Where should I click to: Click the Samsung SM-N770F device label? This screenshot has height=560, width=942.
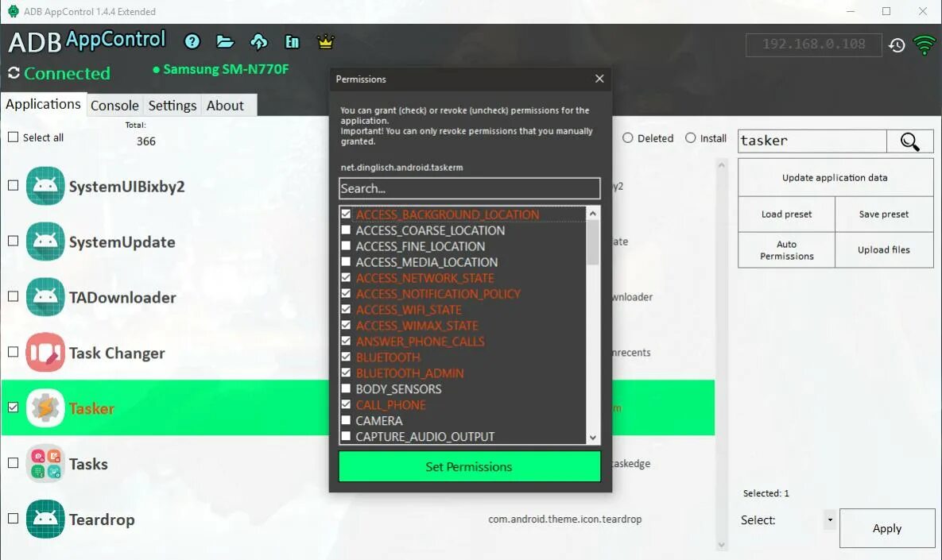tap(225, 69)
